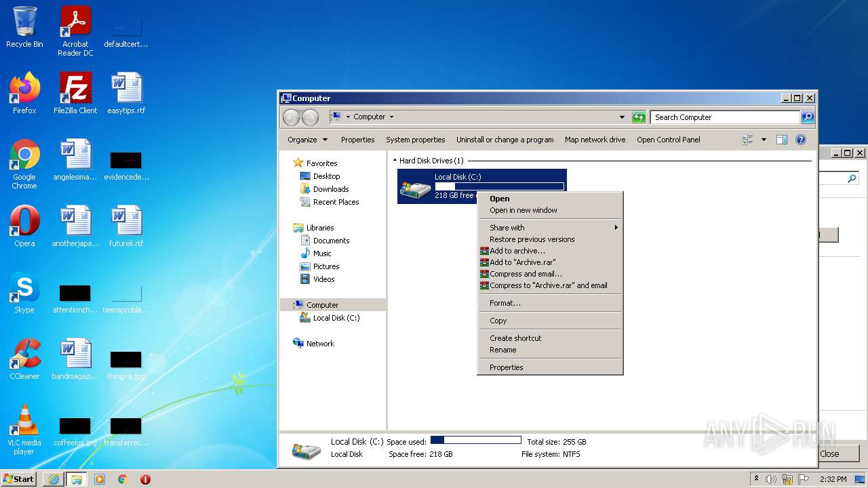Choose Open from the context menu
Viewport: 868px width, 488px height.
tap(550, 199)
